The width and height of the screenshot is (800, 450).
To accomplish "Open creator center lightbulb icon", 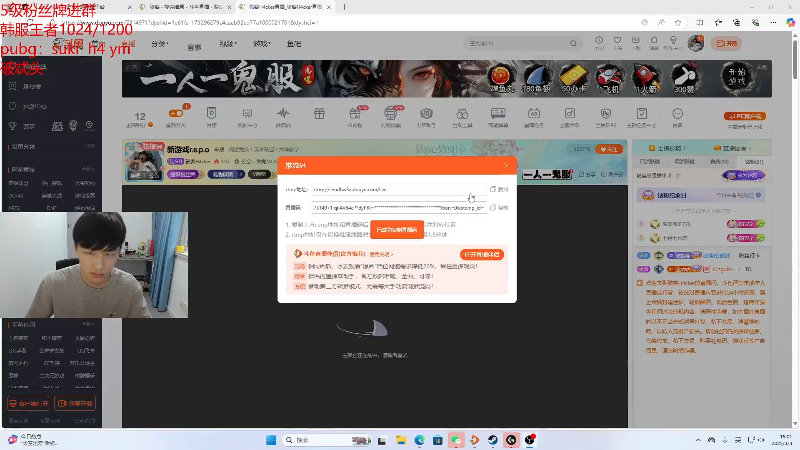I will (x=673, y=42).
